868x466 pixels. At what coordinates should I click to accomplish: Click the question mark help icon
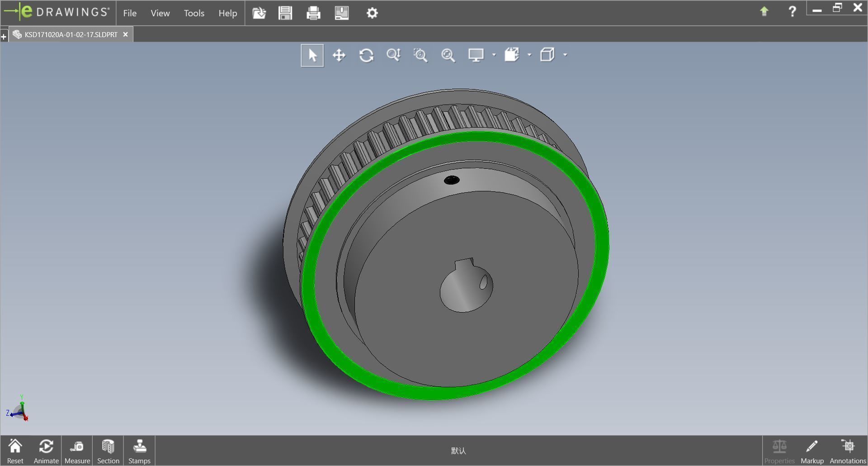[x=792, y=11]
